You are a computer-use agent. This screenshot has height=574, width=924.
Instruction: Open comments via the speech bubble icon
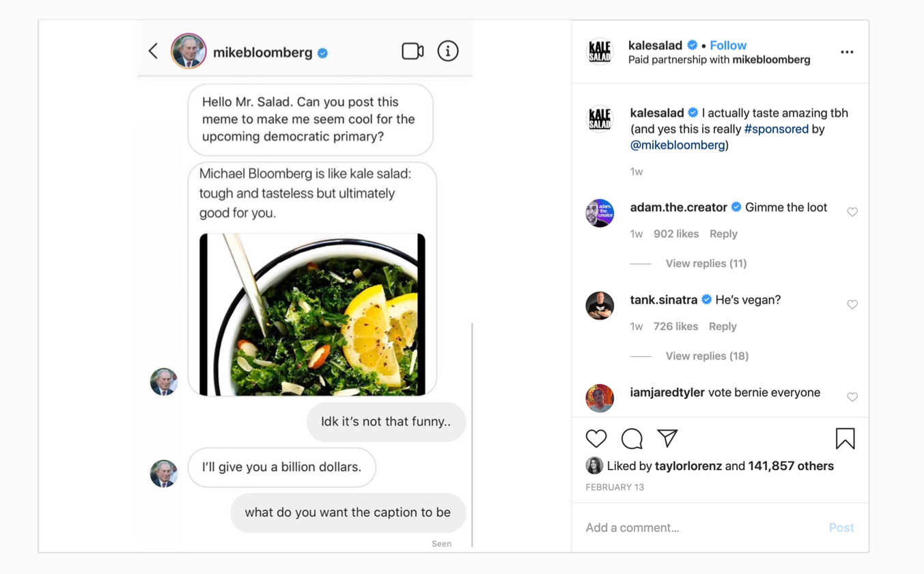point(631,439)
